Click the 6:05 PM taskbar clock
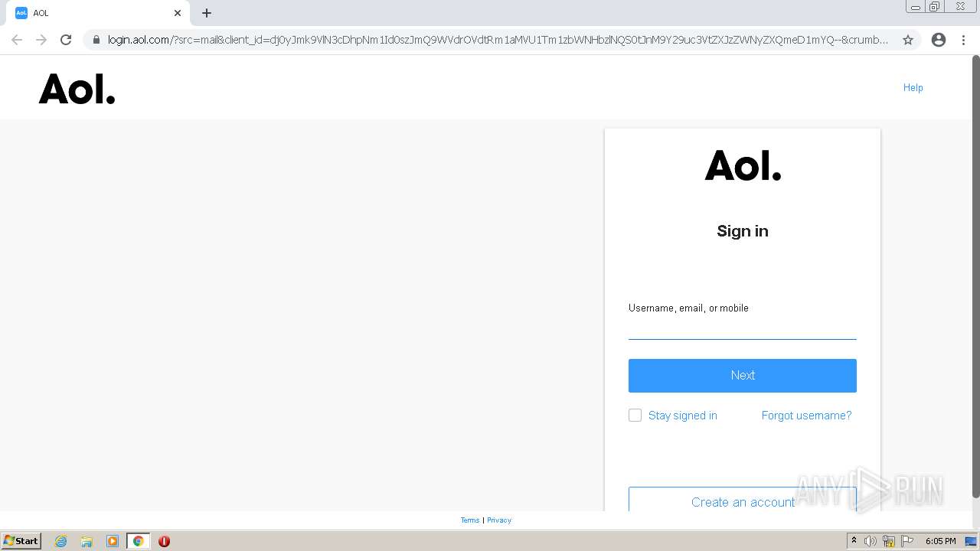 click(x=940, y=541)
